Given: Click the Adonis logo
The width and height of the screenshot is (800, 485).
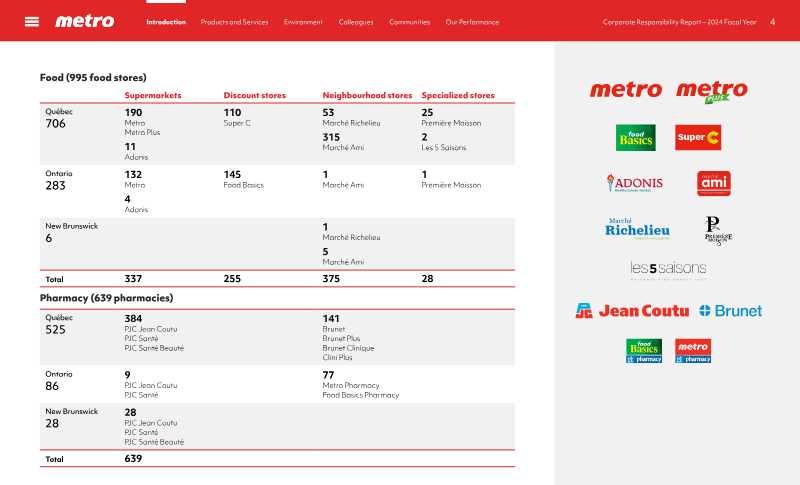Looking at the screenshot, I should (634, 184).
